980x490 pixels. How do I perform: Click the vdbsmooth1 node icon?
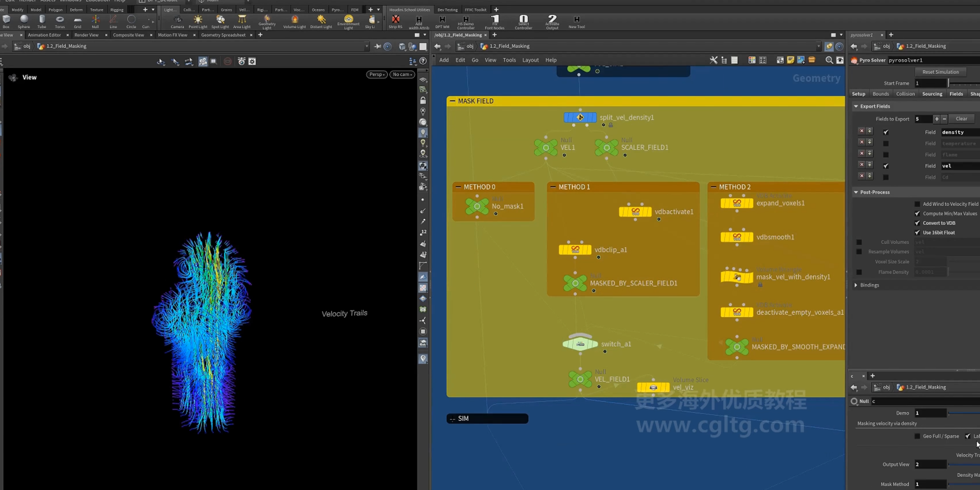click(737, 237)
